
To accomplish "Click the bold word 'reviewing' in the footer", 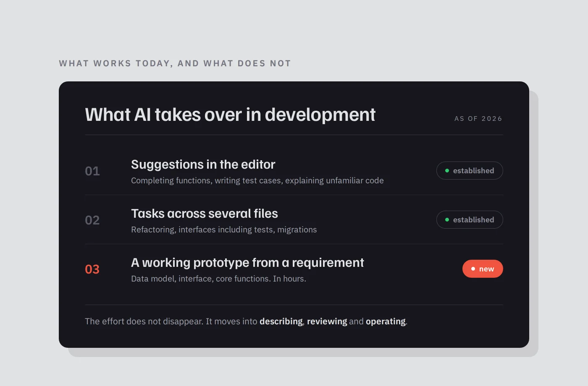I will pos(327,321).
